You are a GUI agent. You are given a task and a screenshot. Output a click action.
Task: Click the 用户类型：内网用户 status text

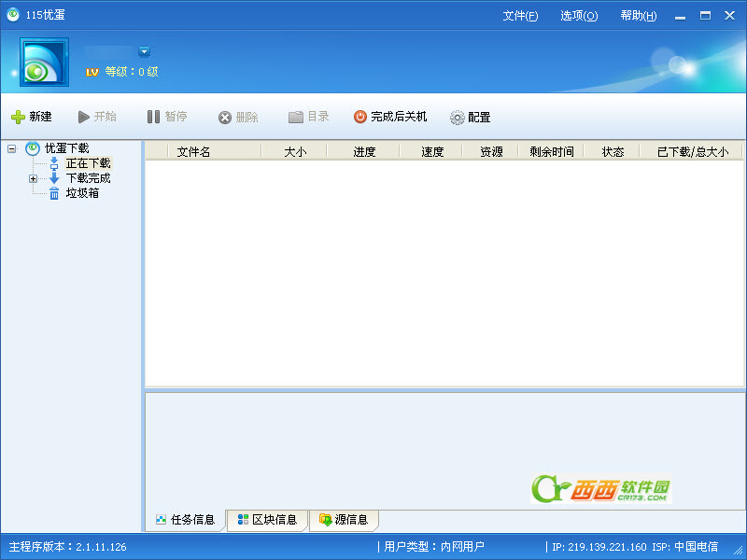[x=434, y=547]
